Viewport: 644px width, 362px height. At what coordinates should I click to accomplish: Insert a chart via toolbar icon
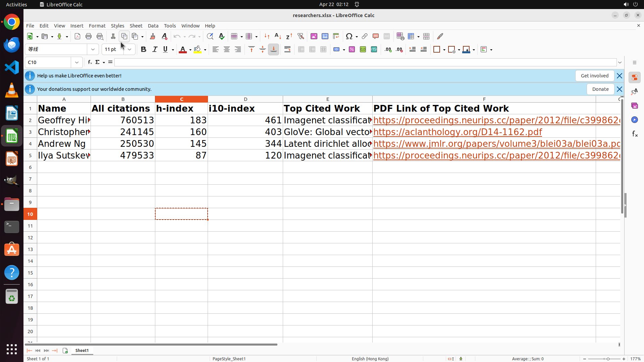point(325,36)
